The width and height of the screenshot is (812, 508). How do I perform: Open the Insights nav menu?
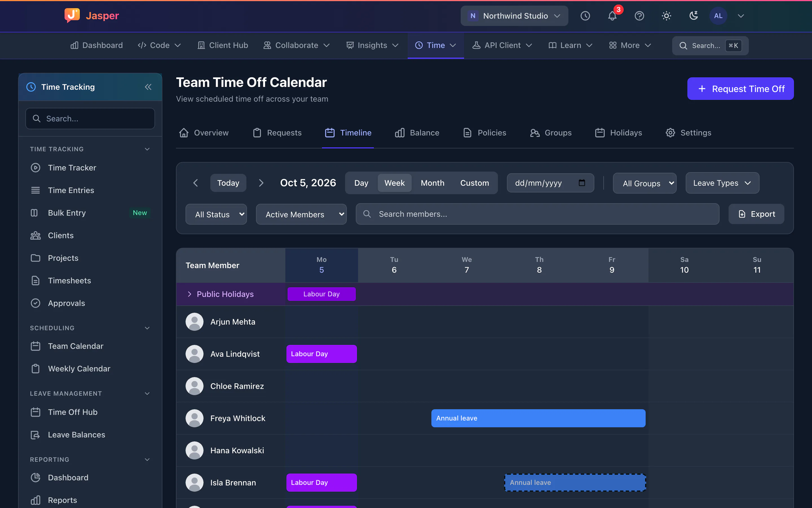372,45
